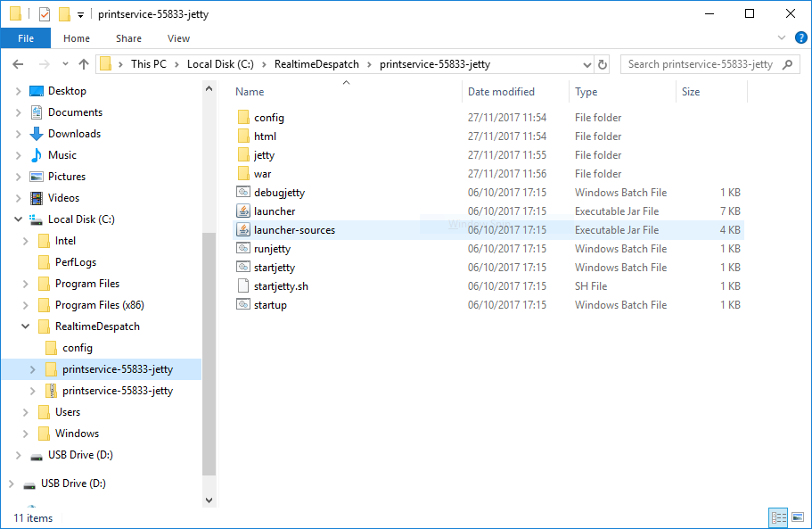Open Pictures in navigation pane
The width and height of the screenshot is (812, 529).
66,176
